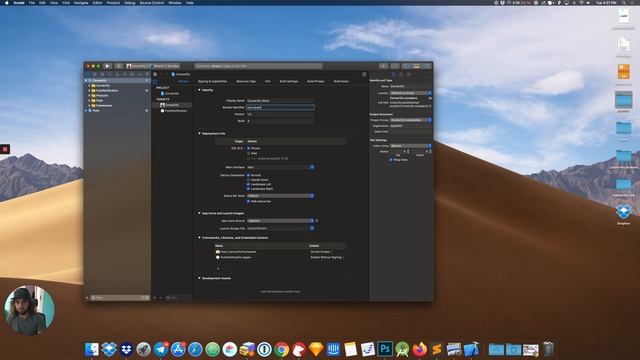Open the Main Interface dropdown
Image resolution: width=640 pixels, height=360 pixels.
tap(280, 167)
